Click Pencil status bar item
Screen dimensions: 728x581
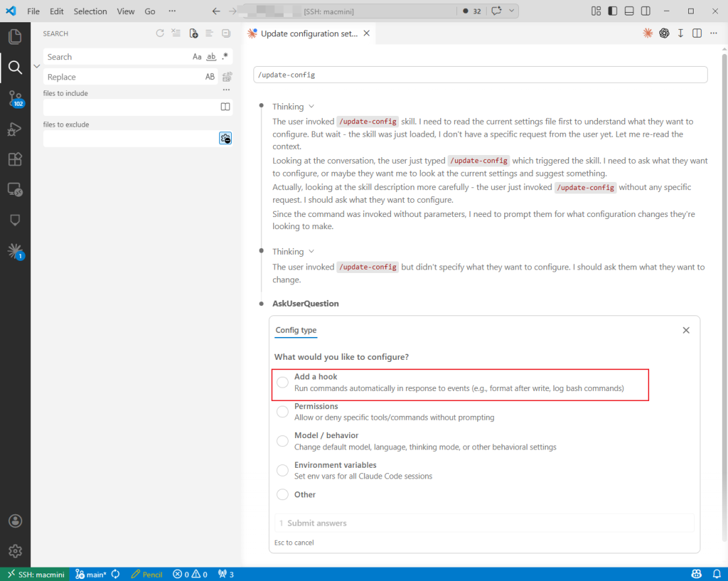point(147,574)
